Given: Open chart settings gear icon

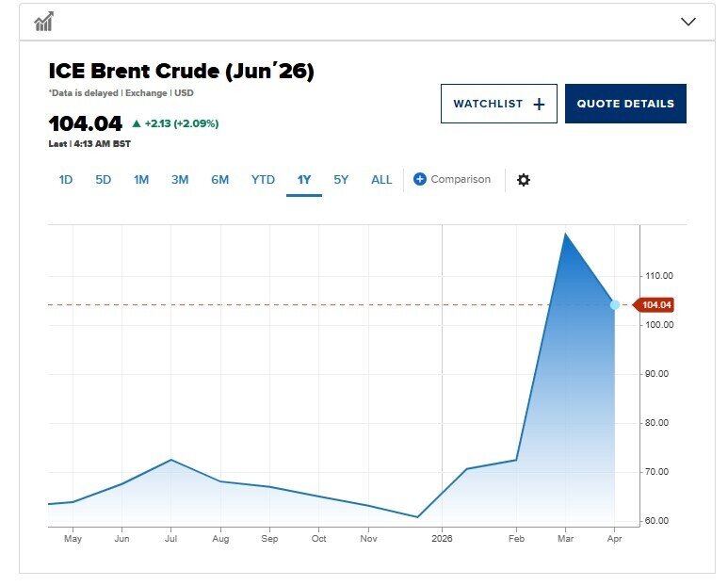Looking at the screenshot, I should coord(524,180).
